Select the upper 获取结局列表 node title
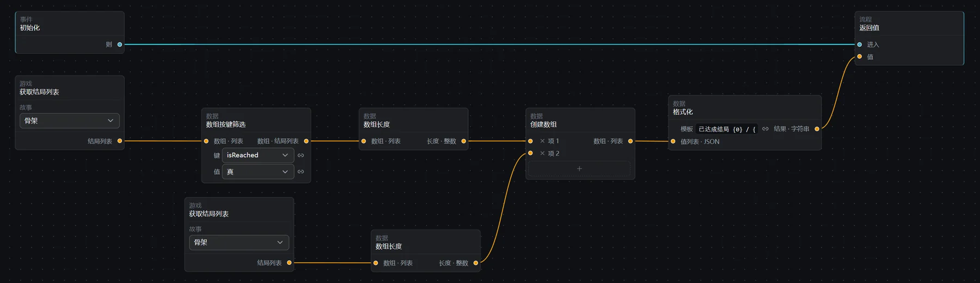 [x=39, y=92]
